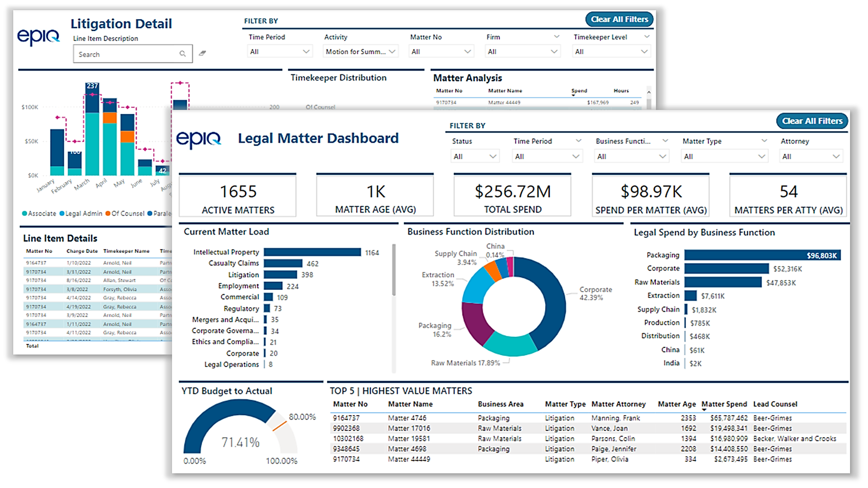This screenshot has width=868, height=488.
Task: Select row Matter 17016 in Top 5 table
Action: tap(588, 428)
